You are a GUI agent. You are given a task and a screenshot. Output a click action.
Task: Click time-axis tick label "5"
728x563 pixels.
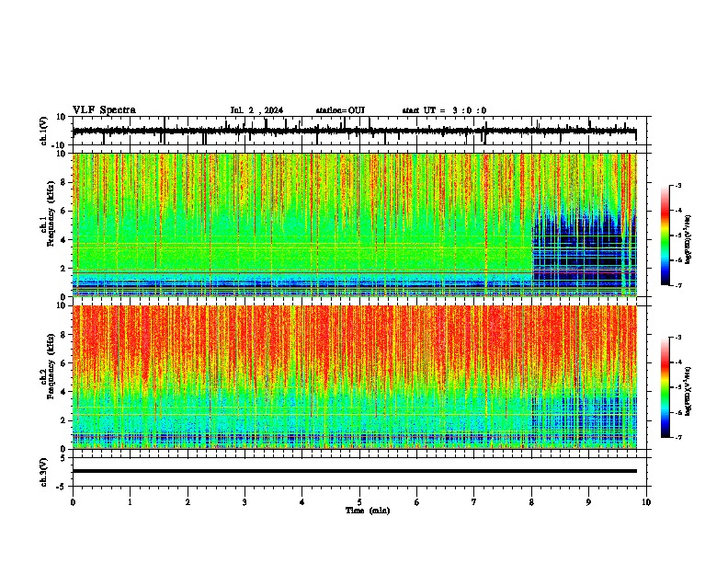359,502
